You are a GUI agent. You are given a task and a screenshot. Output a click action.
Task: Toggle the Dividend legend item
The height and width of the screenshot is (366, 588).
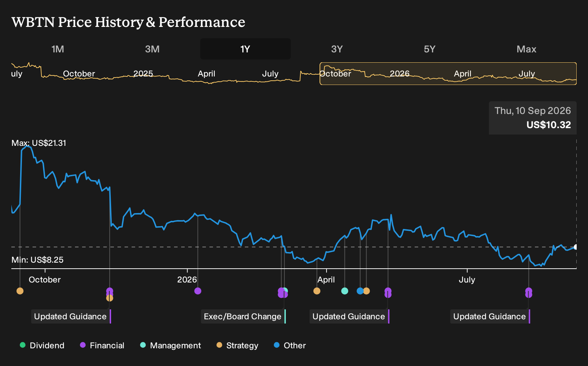[x=42, y=345]
